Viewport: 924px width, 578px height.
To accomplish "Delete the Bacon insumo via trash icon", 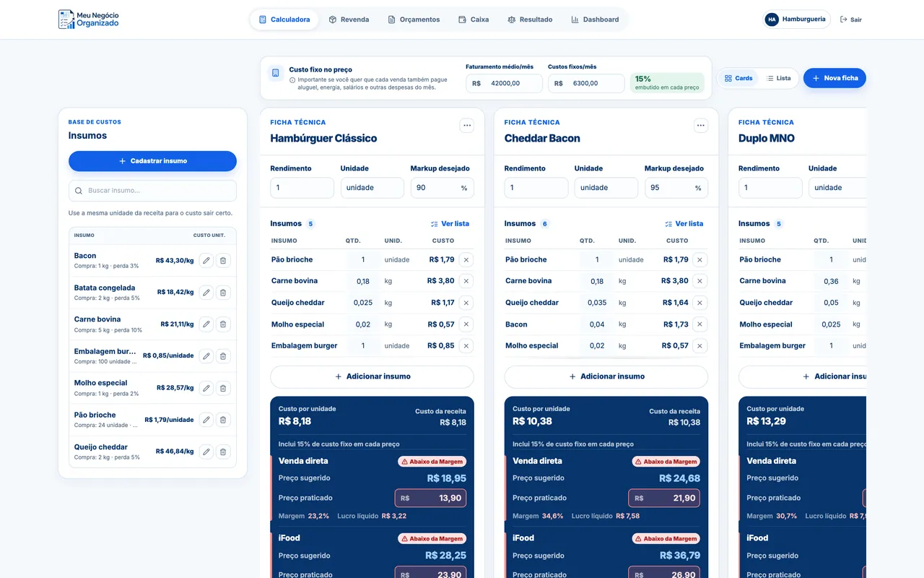I will click(223, 260).
